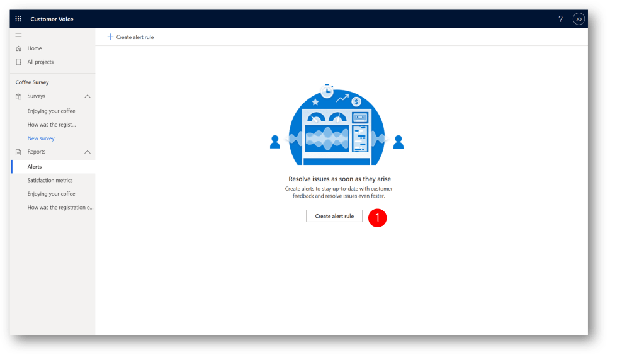This screenshot has height=355, width=644.
Task: Click the Reports section icon
Action: [18, 152]
